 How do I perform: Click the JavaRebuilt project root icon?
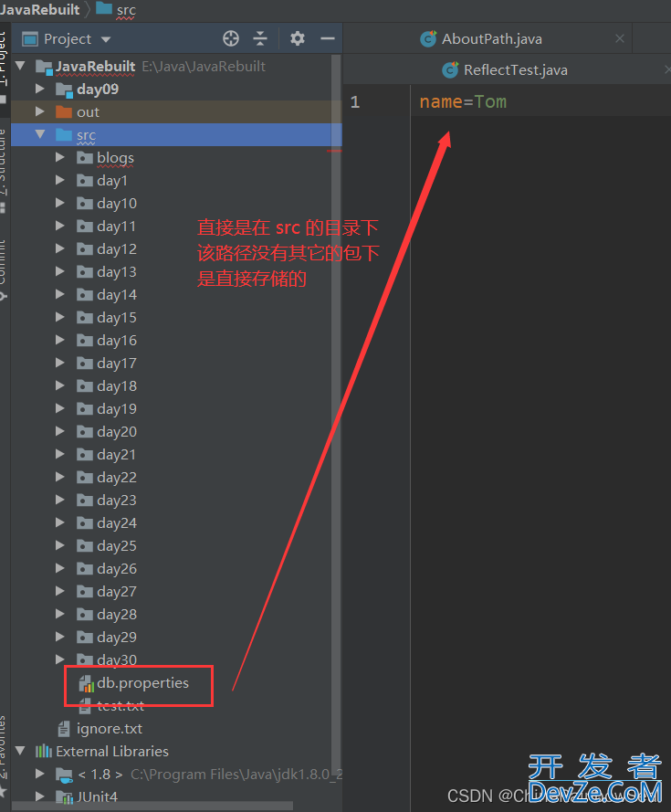click(x=44, y=67)
